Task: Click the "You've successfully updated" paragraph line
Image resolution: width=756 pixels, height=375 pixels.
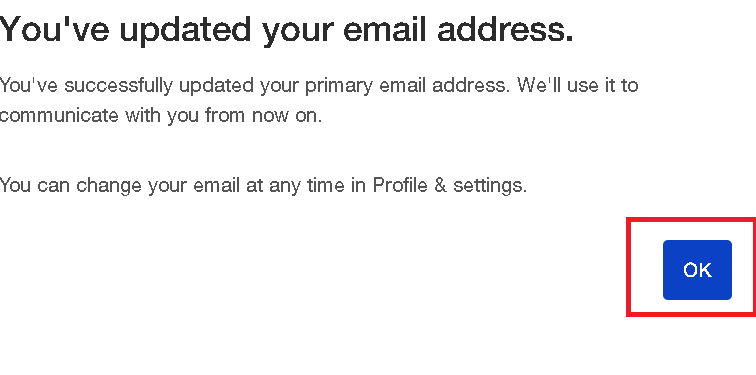Action: click(319, 85)
